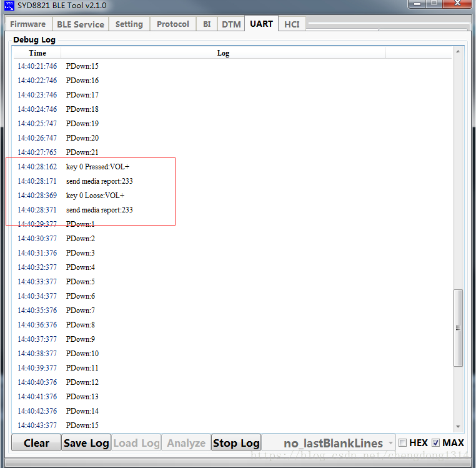Select the 'PDown:10' log row
Screen dimensions: 476x468
(x=232, y=354)
